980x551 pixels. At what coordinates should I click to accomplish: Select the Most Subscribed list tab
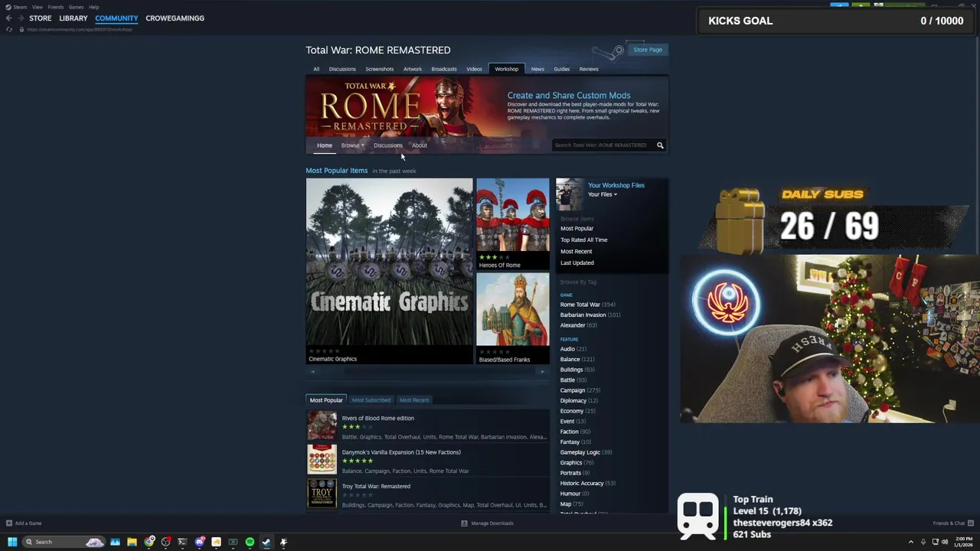point(371,400)
